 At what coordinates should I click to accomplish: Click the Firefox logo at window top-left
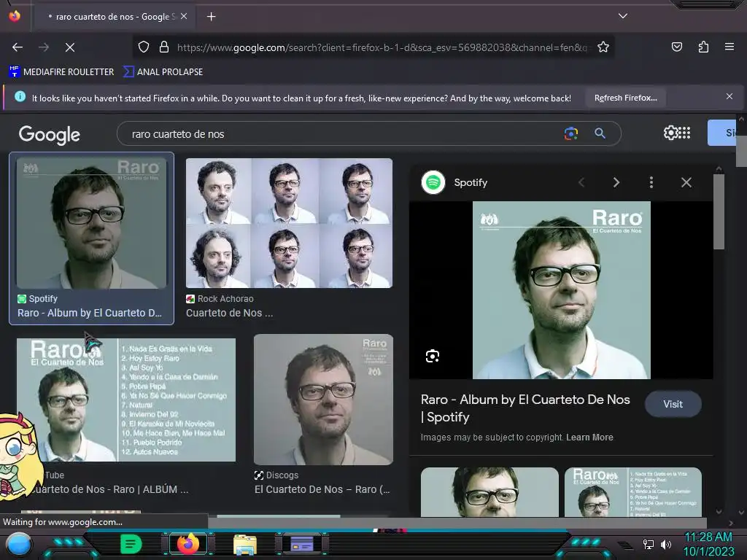click(x=15, y=16)
